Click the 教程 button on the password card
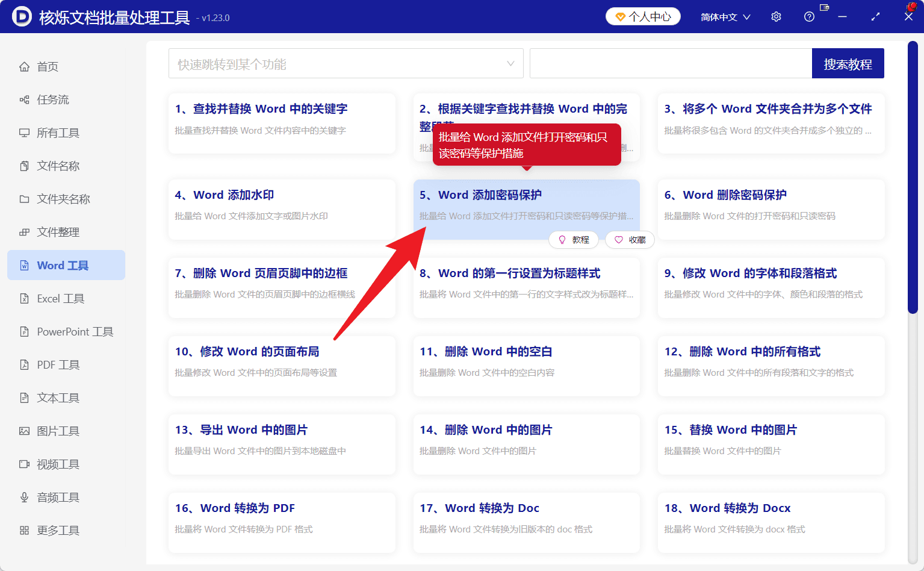 click(x=574, y=240)
